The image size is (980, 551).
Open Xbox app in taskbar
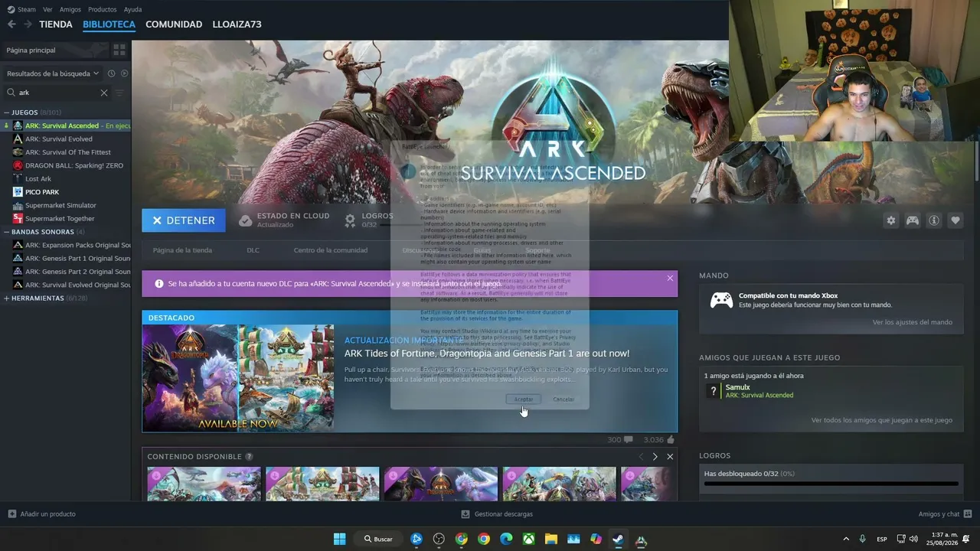tap(528, 539)
